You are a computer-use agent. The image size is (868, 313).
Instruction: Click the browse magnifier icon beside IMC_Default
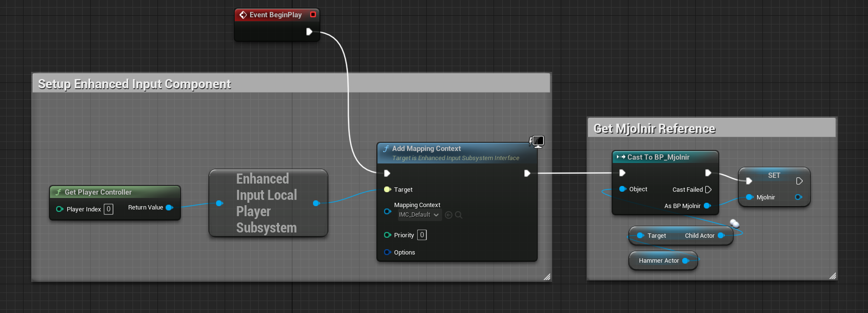click(458, 215)
